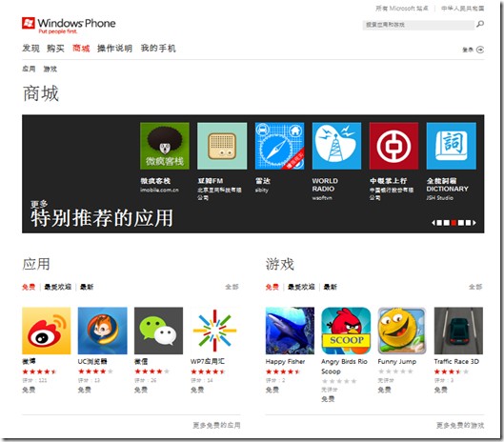Select the 商城 menu item
504x442 pixels.
(x=81, y=49)
